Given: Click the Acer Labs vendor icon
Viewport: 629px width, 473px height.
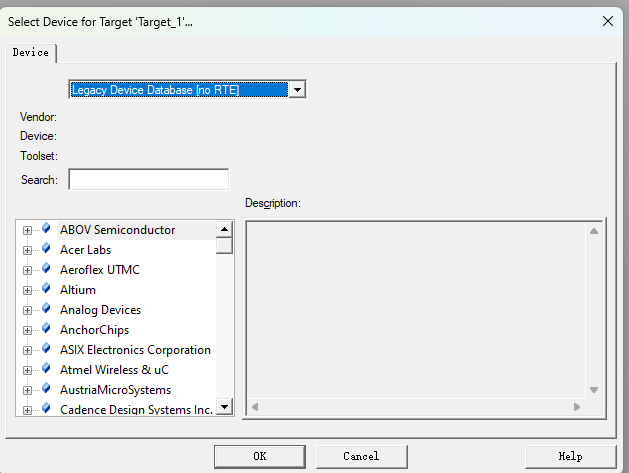Looking at the screenshot, I should point(46,249).
